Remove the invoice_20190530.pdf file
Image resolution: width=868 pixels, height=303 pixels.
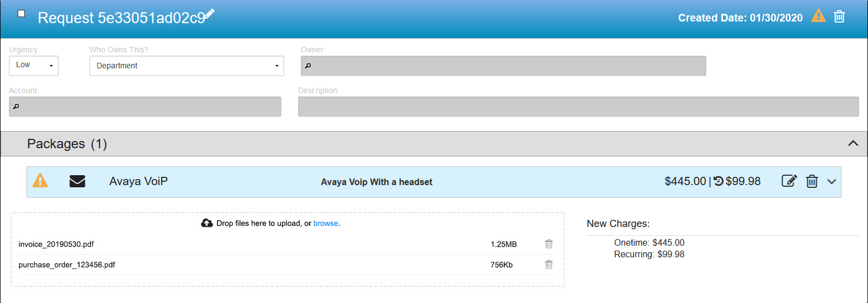[x=549, y=244]
